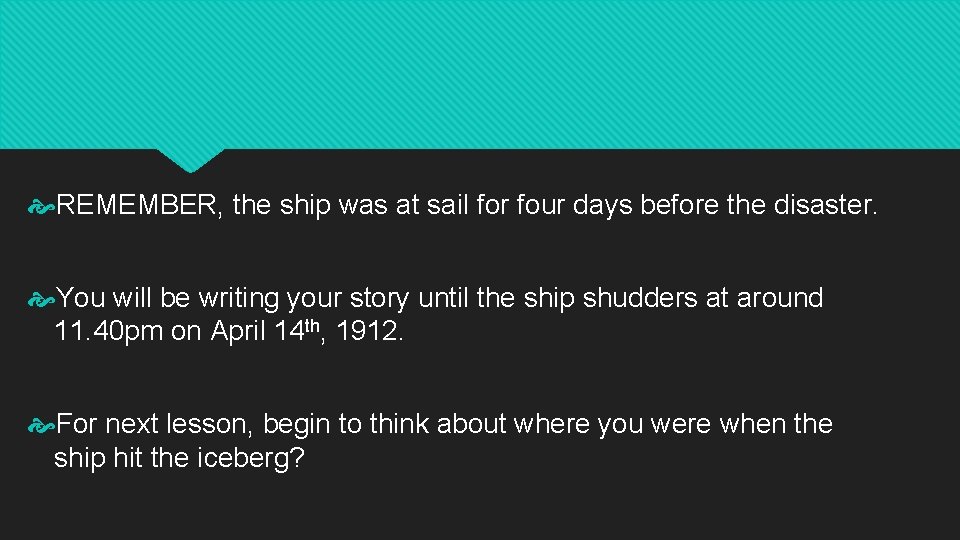Click the phrase 'For next lesson,'

click(154, 424)
